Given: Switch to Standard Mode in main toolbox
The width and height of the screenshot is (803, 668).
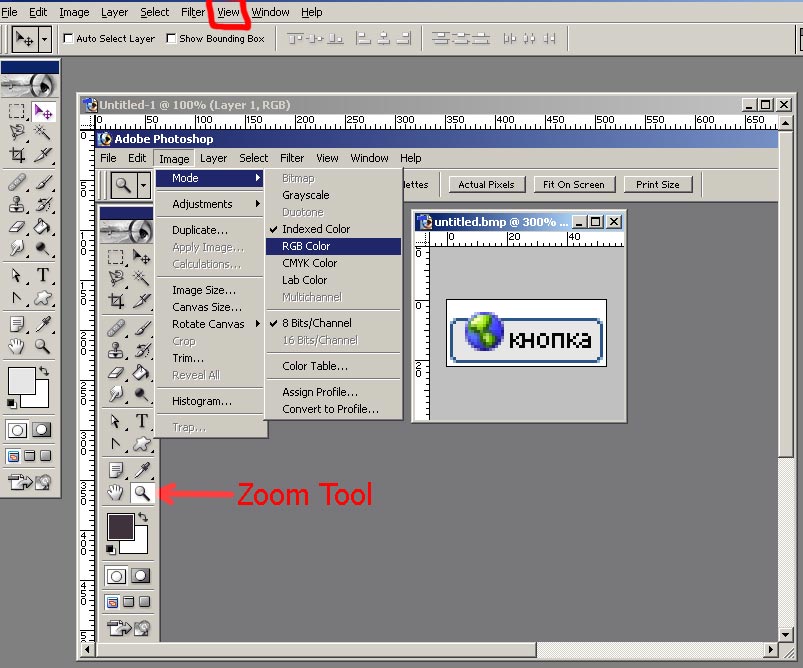Looking at the screenshot, I should [x=17, y=430].
